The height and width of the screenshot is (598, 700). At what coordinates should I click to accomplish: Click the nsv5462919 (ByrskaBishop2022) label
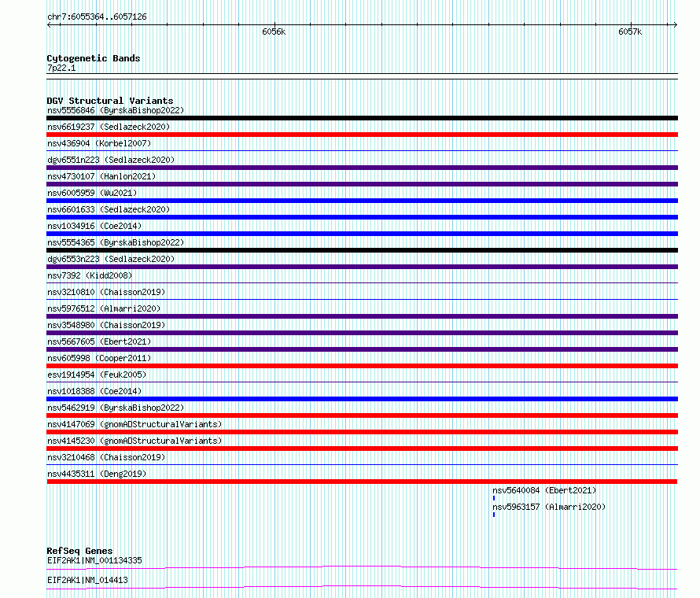click(x=116, y=408)
